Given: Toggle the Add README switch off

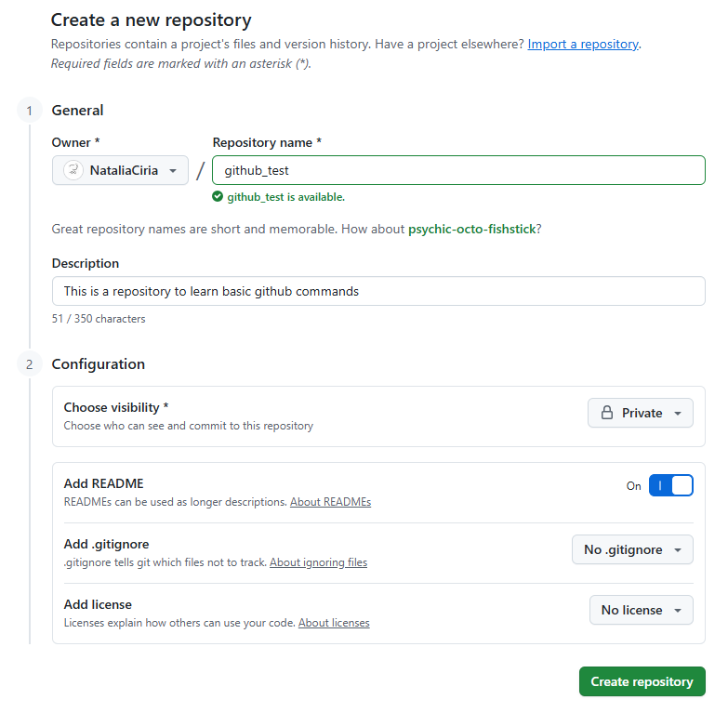Looking at the screenshot, I should click(x=670, y=485).
